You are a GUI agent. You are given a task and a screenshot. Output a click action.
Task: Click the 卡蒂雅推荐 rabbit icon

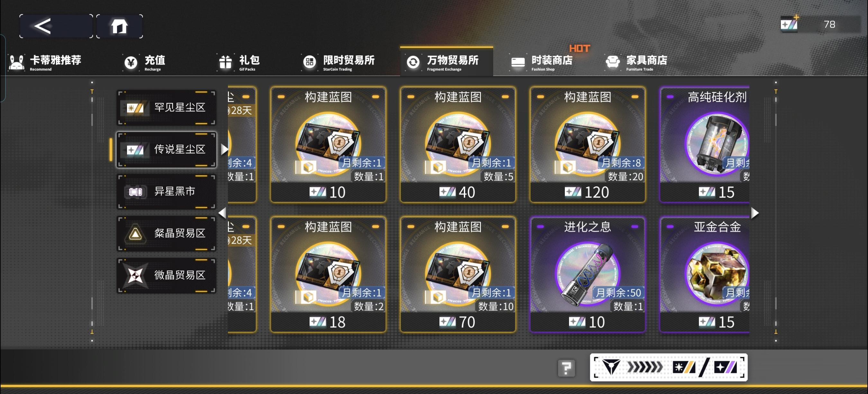16,62
